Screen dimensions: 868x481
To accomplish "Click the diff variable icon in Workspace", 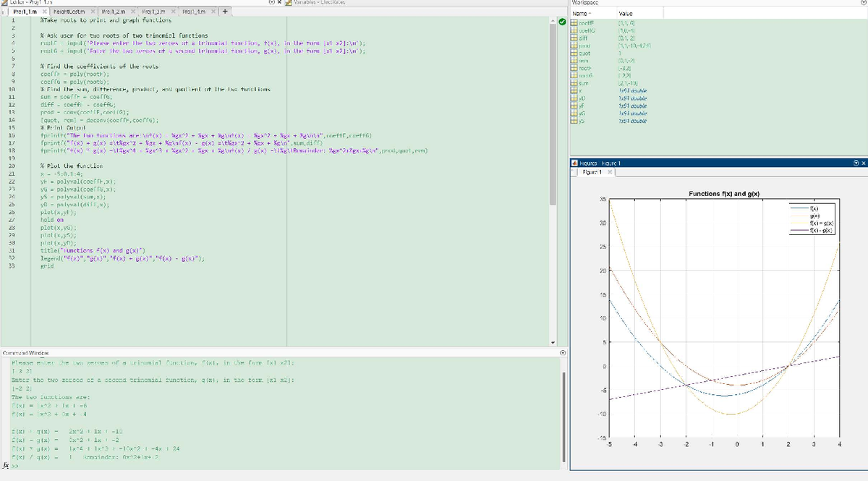I will [575, 38].
